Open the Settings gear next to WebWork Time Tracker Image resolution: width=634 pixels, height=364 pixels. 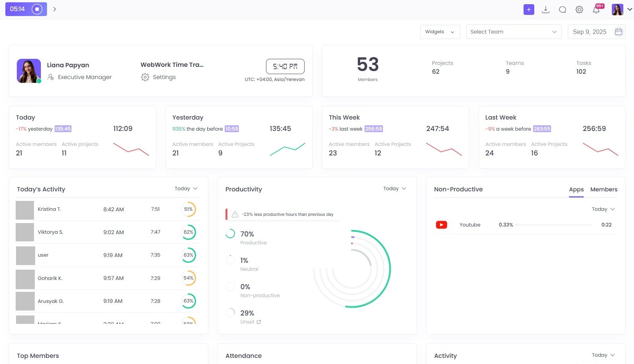coord(145,77)
